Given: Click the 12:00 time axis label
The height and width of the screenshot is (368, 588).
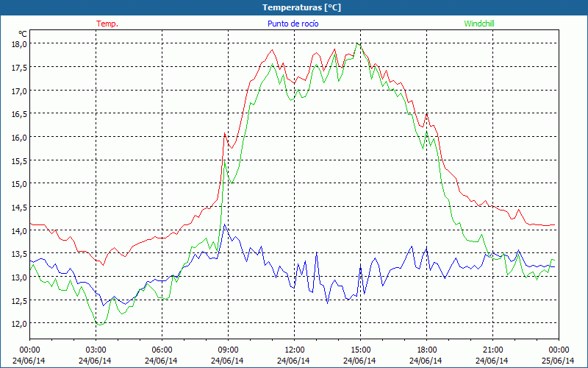Looking at the screenshot, I should 295,350.
